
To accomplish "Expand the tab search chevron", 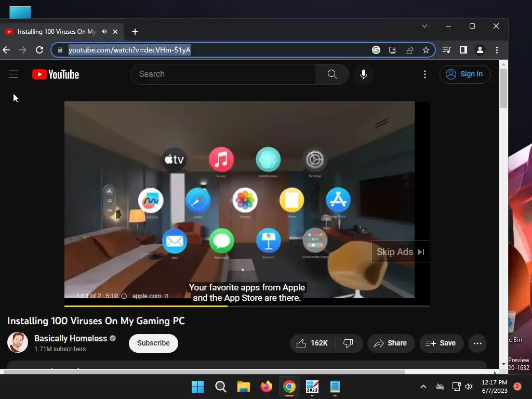I will [x=424, y=26].
